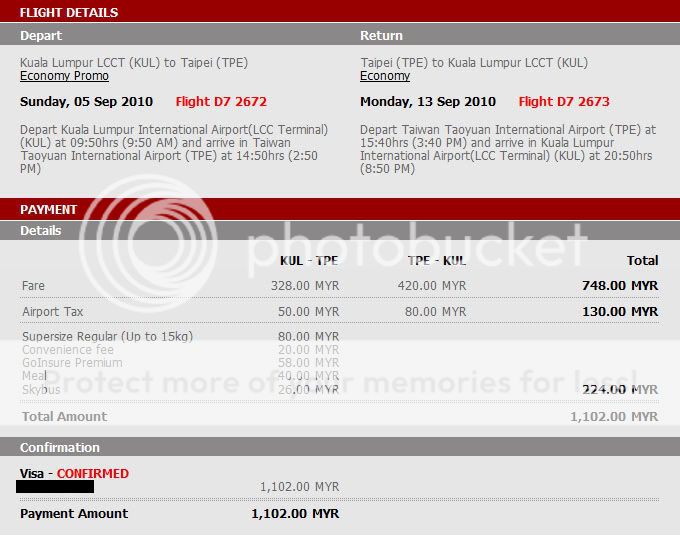Select the PAYMENT section header
The width and height of the screenshot is (680, 536).
(x=49, y=209)
